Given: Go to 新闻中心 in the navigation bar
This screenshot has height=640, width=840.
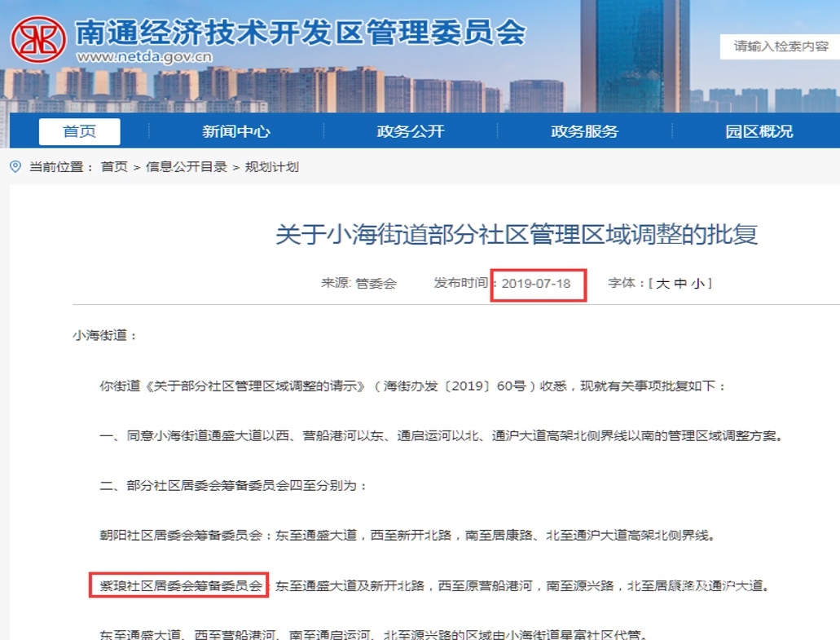Looking at the screenshot, I should pos(236,131).
